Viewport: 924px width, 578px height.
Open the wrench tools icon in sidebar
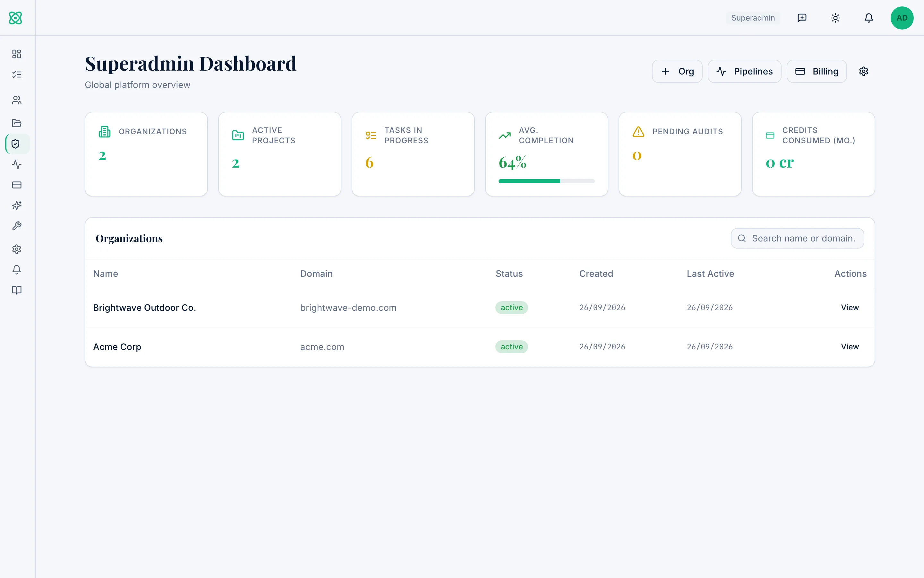16,226
